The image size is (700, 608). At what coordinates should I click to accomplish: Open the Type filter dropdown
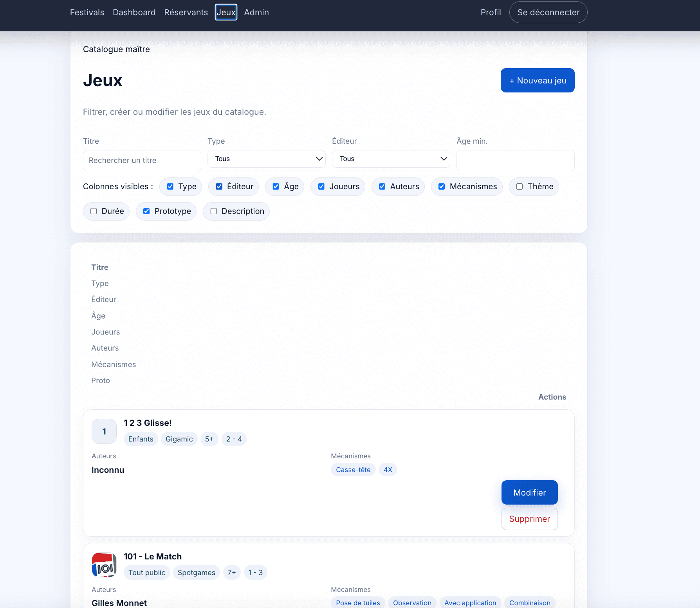point(267,159)
